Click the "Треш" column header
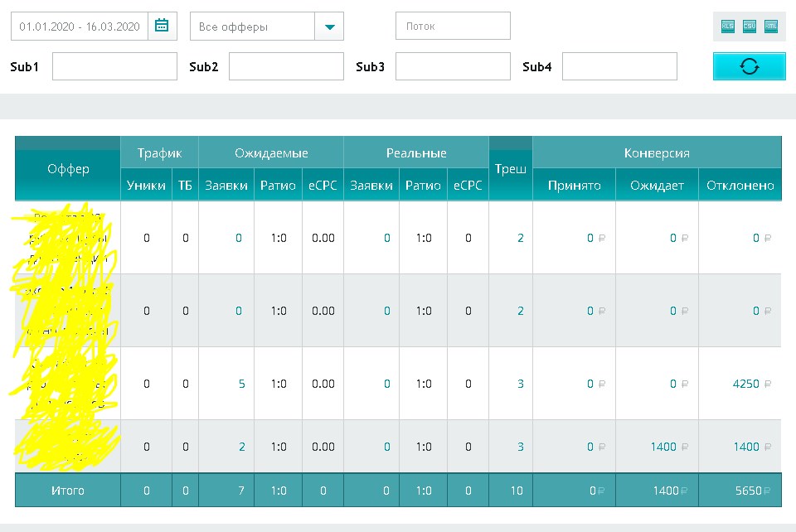Viewport: 796px width, 532px height. pyautogui.click(x=511, y=169)
